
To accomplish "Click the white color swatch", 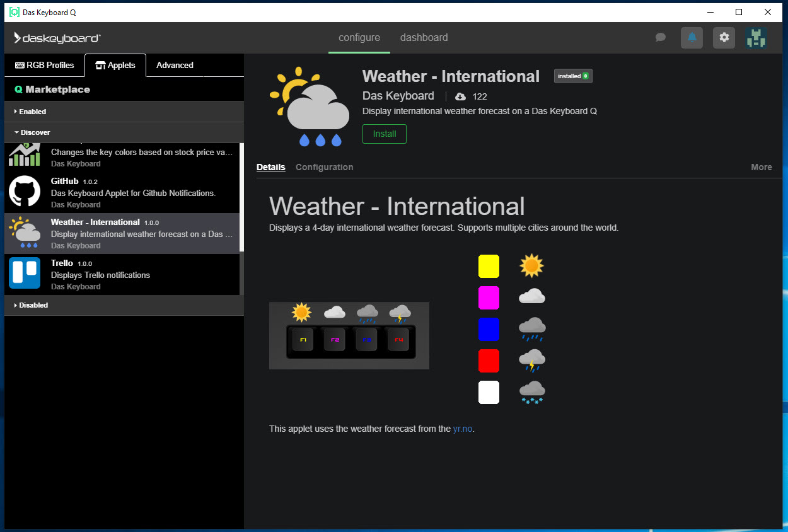I will pos(489,392).
